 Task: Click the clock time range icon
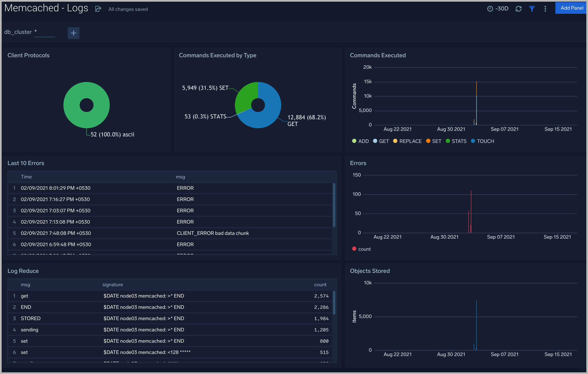[x=490, y=8]
